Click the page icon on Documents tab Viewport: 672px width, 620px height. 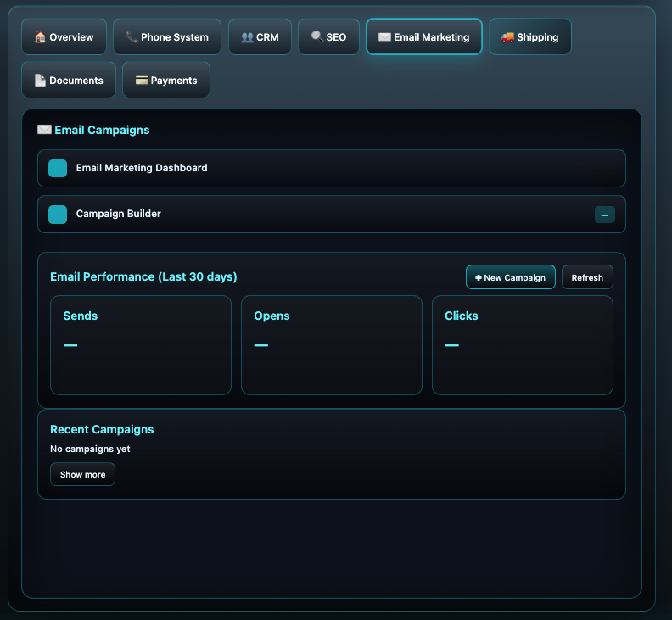(40, 81)
